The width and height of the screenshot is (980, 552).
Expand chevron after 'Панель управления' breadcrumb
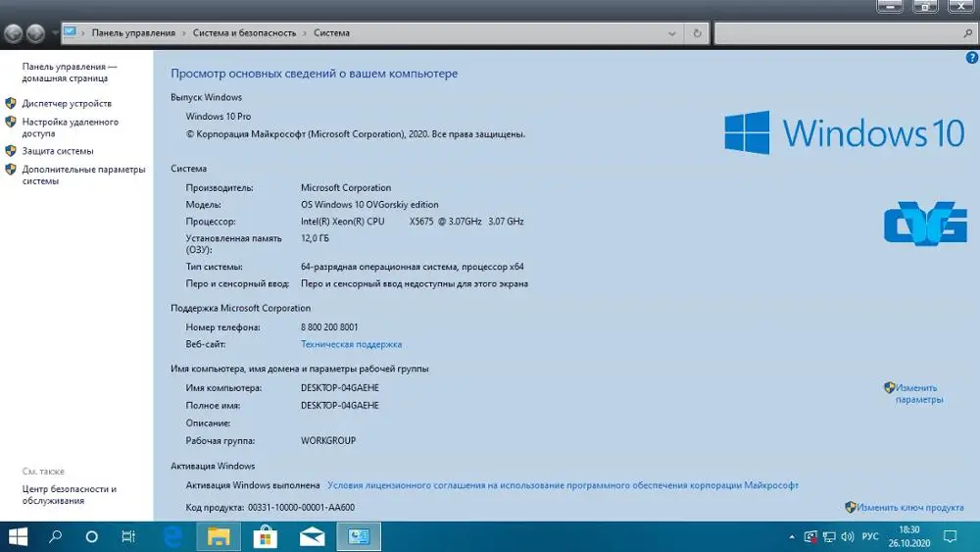[184, 33]
